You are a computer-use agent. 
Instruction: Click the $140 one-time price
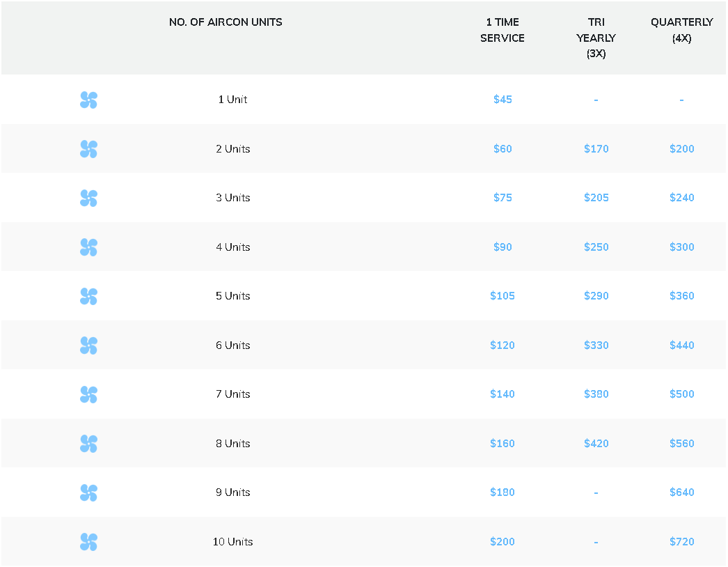[x=503, y=394]
